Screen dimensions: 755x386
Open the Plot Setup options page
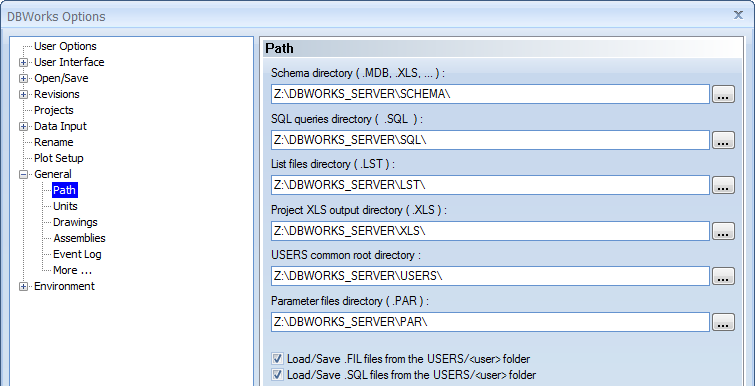pyautogui.click(x=59, y=158)
